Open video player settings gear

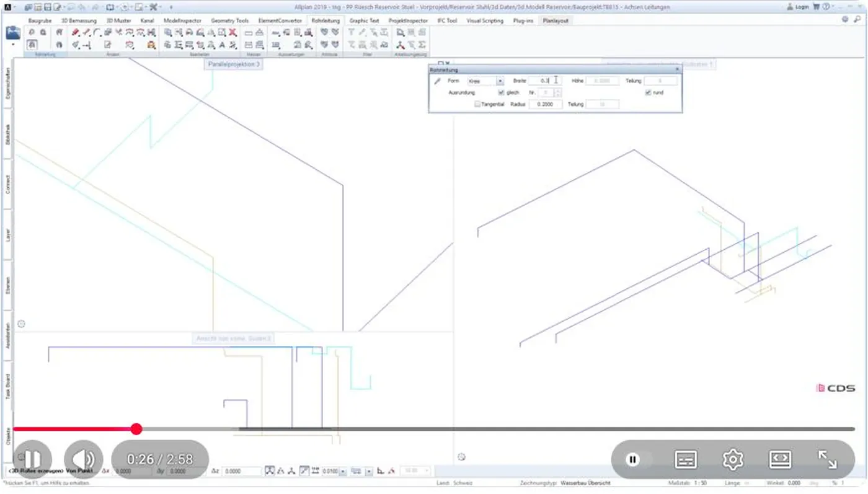(x=733, y=459)
